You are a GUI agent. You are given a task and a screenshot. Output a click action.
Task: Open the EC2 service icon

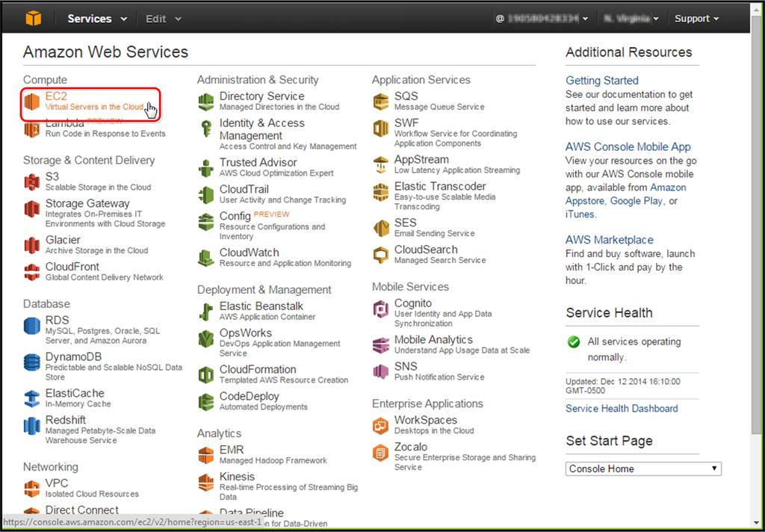coord(32,102)
